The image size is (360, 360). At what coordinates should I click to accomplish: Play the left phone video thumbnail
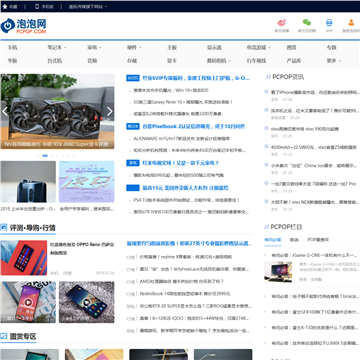coord(28,302)
